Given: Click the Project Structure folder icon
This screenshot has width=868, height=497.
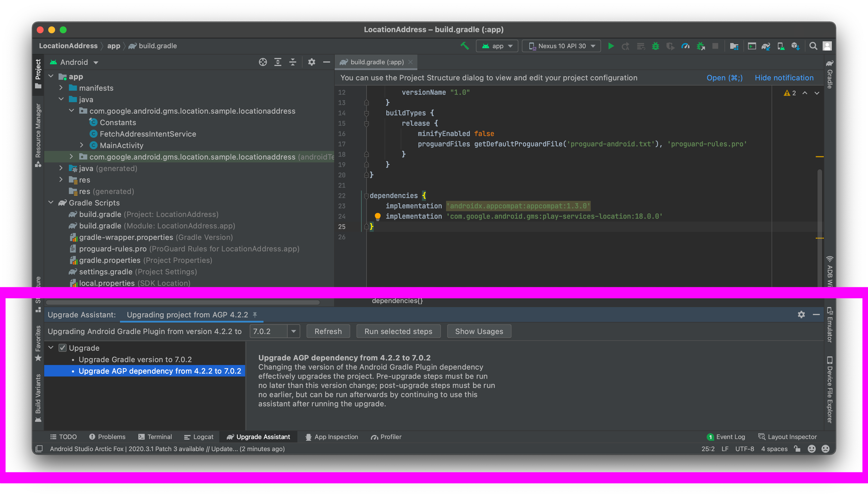Looking at the screenshot, I should pos(734,46).
